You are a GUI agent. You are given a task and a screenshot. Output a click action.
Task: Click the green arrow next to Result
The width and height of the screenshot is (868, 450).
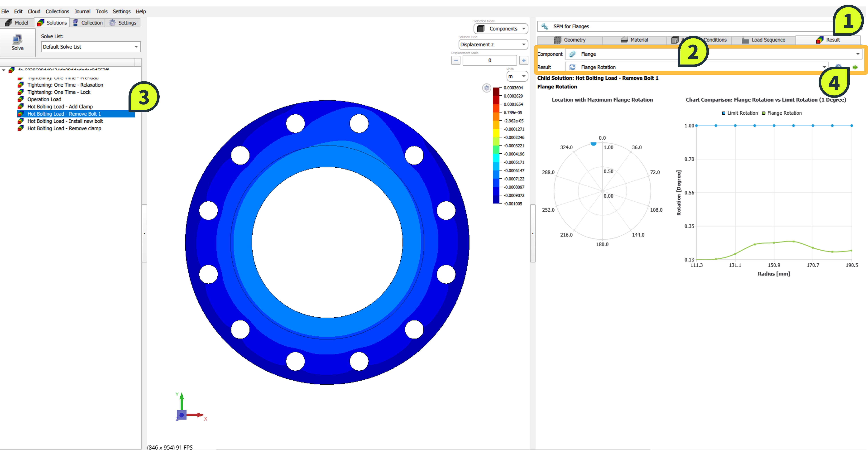855,67
